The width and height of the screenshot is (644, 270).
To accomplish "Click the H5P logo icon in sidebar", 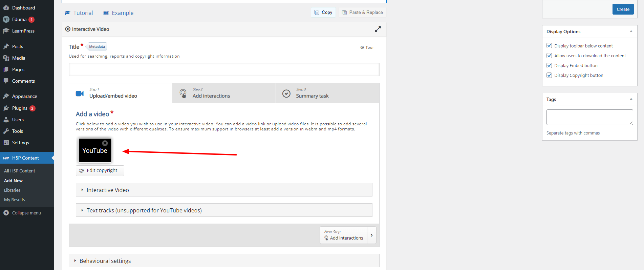I will pos(6,158).
